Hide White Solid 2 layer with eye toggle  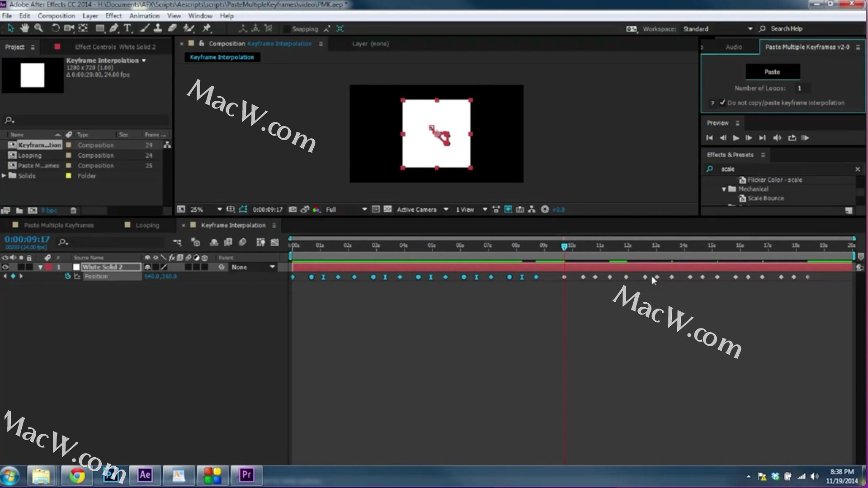(x=5, y=267)
